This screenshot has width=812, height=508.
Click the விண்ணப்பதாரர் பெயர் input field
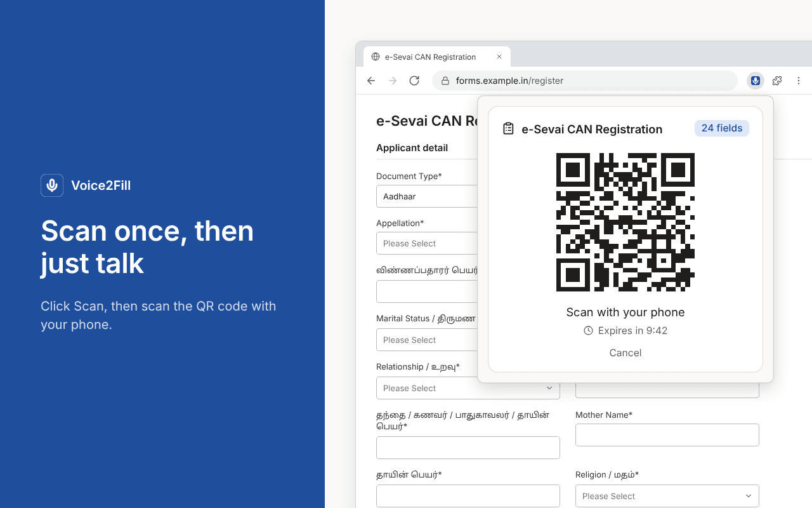pos(427,291)
